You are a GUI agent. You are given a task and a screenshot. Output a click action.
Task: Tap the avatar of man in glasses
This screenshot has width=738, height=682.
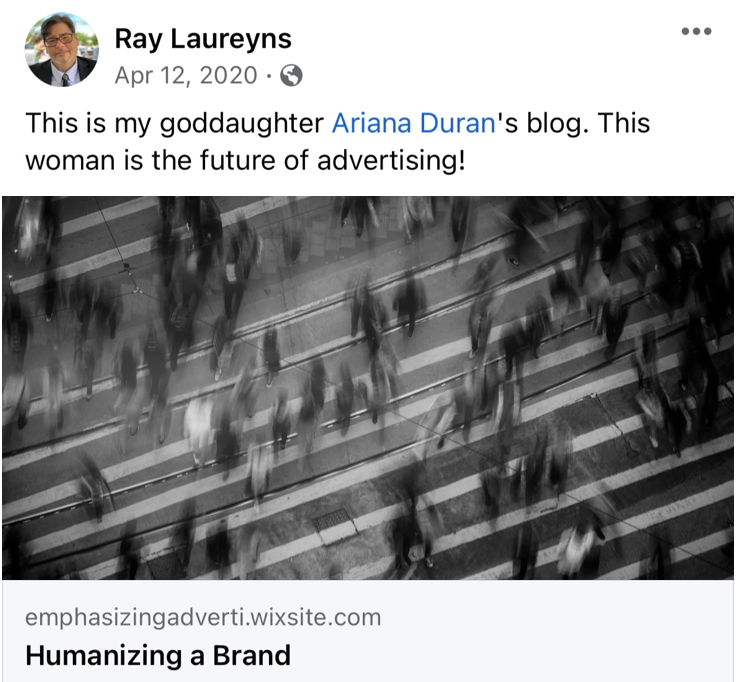tap(62, 50)
